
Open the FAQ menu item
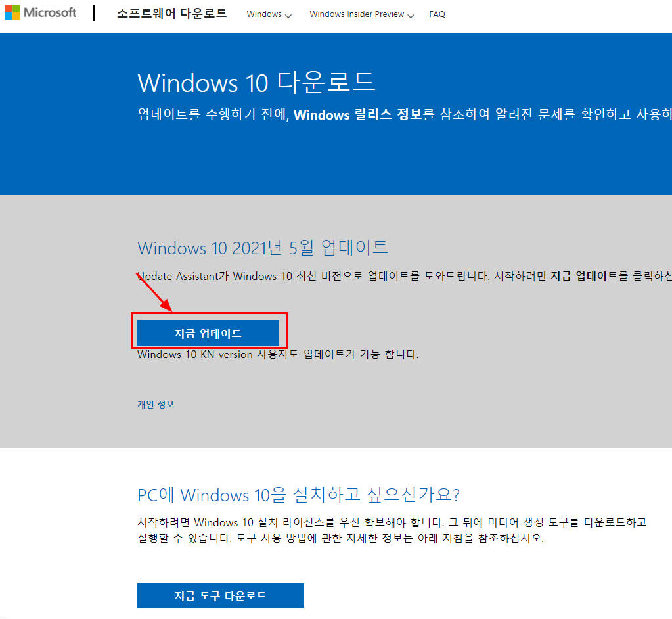(437, 14)
